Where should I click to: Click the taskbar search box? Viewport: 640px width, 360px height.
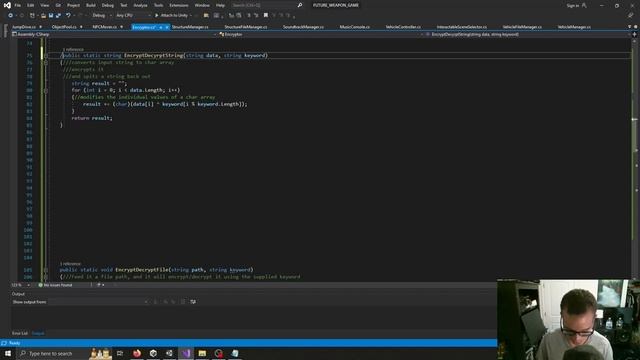(x=64, y=353)
